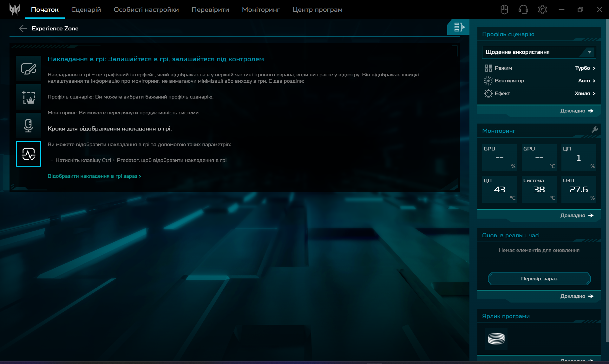Select the screen drawing icon in sidebar
The width and height of the screenshot is (609, 364).
pos(29,68)
